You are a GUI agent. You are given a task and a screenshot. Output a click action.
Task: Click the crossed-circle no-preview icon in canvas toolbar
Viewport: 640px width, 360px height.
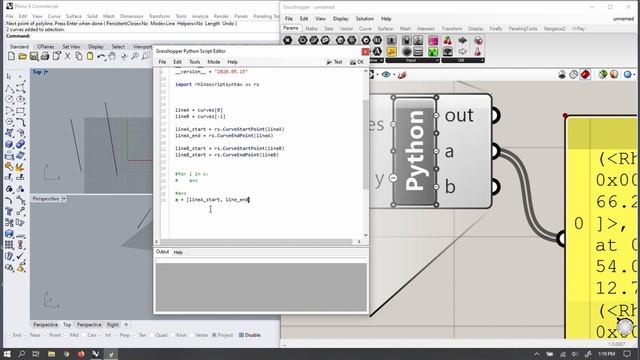[x=573, y=74]
